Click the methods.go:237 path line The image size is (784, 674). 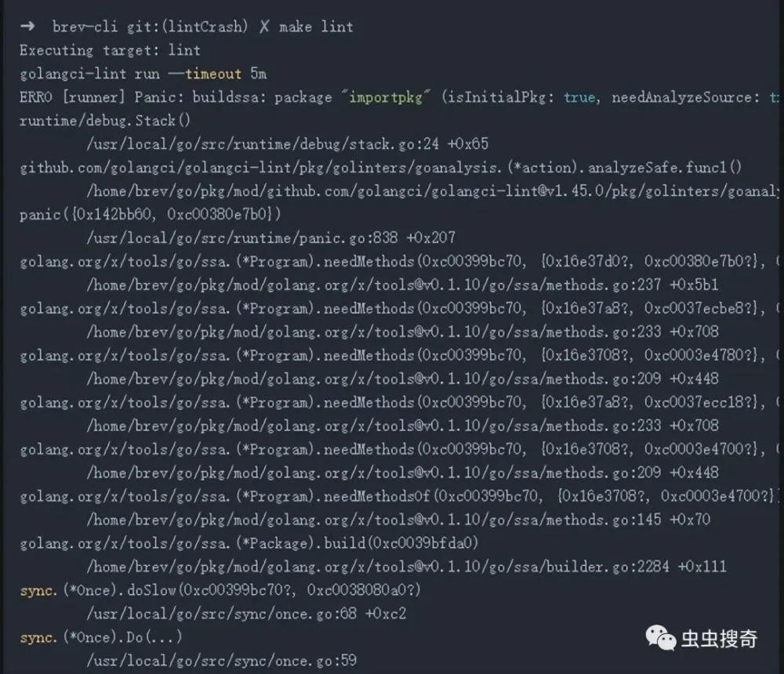(402, 285)
